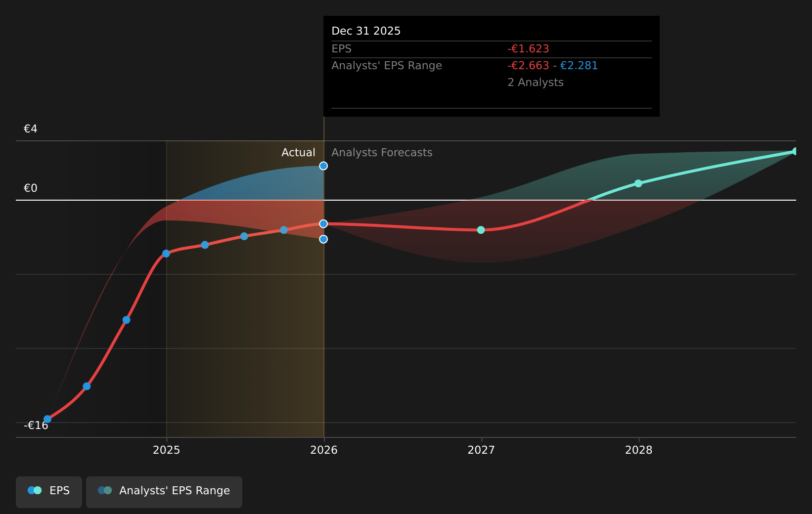Toggle the EPS legend series
812x514 pixels.
coord(49,492)
